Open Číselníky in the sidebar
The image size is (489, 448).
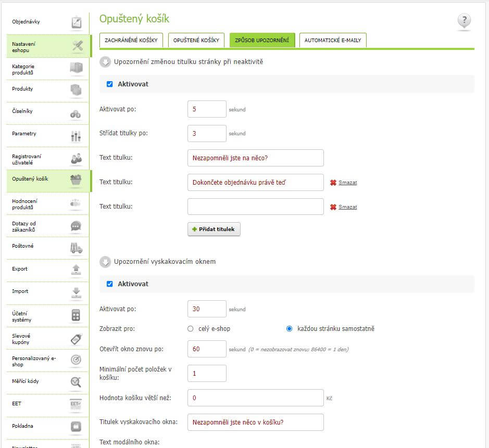(x=22, y=111)
